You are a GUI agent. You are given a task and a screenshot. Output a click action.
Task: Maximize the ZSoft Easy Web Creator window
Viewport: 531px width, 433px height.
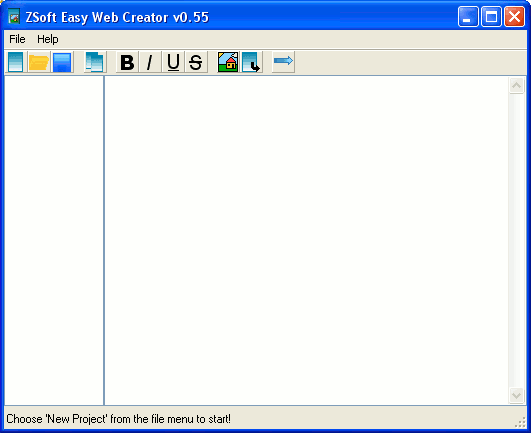(491, 17)
